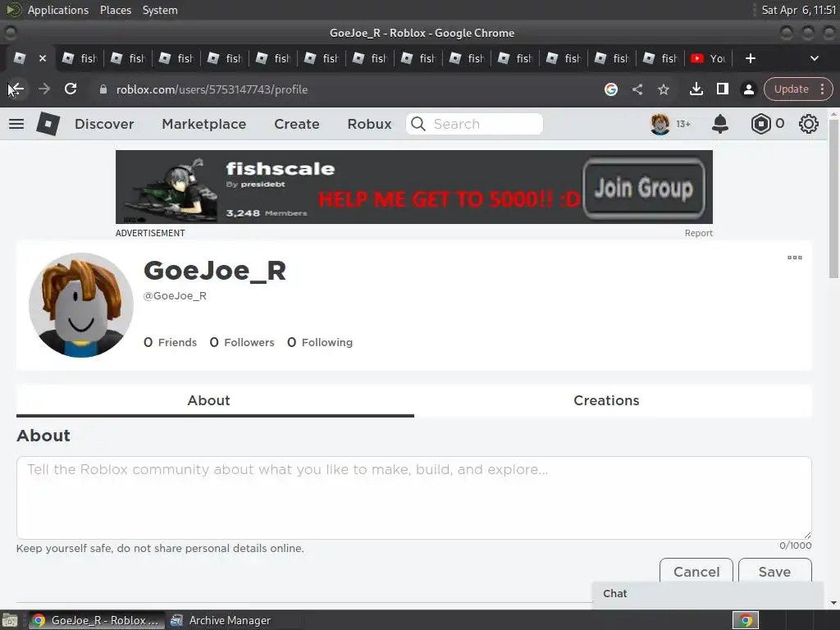
Task: Switch to the About tab
Action: [x=215, y=400]
